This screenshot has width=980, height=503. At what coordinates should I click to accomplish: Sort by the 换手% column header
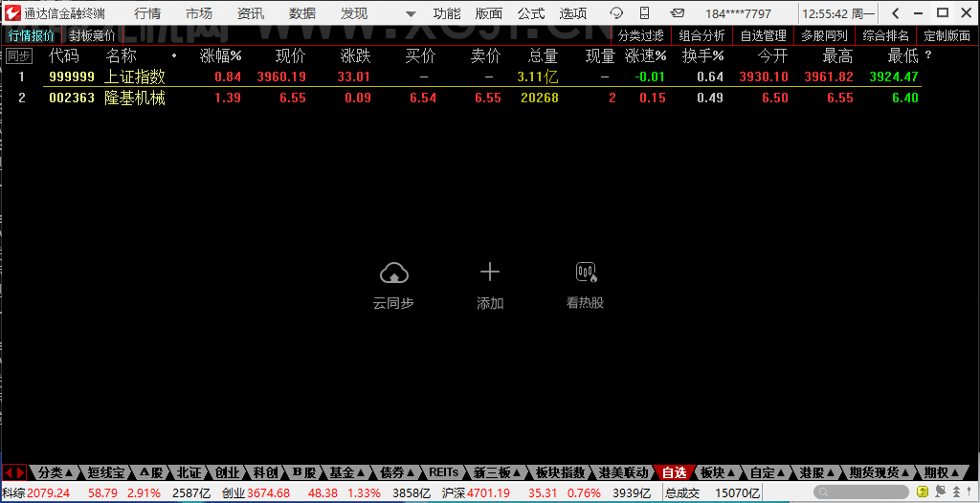click(702, 56)
